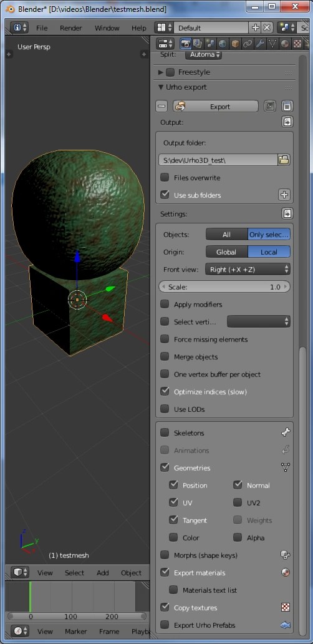The width and height of the screenshot is (313, 644).
Task: Open the Scene properties tab icon
Action: 210,44
